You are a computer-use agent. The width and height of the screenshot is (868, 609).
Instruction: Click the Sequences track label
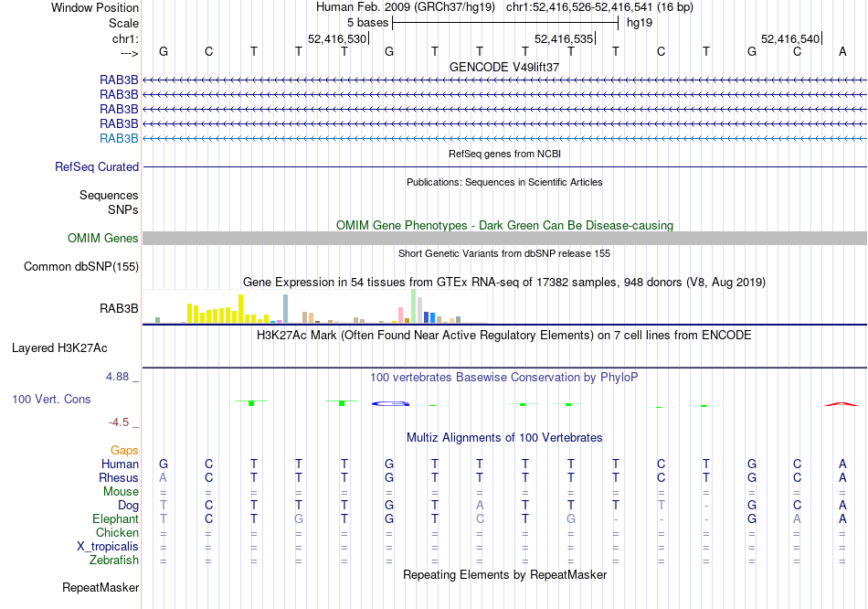tap(109, 195)
